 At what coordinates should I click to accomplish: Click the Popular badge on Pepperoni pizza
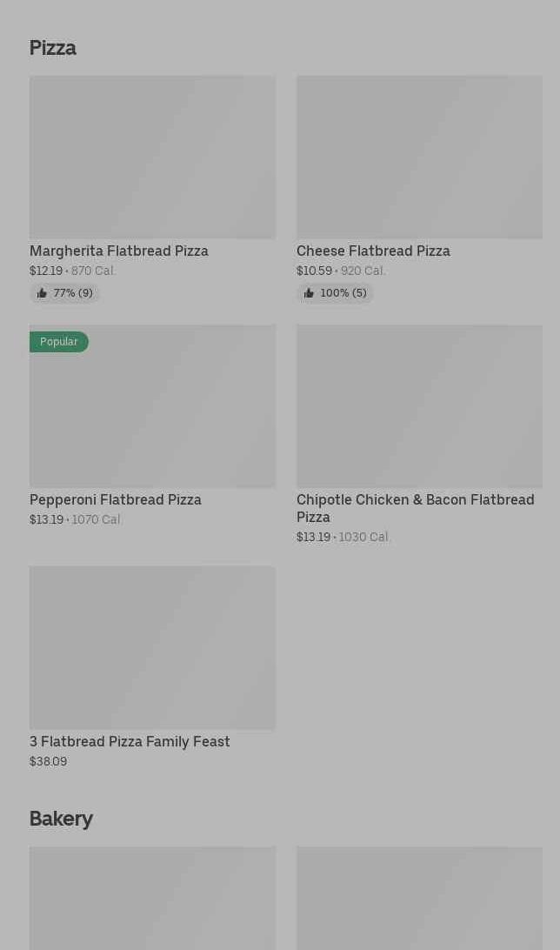point(59,342)
